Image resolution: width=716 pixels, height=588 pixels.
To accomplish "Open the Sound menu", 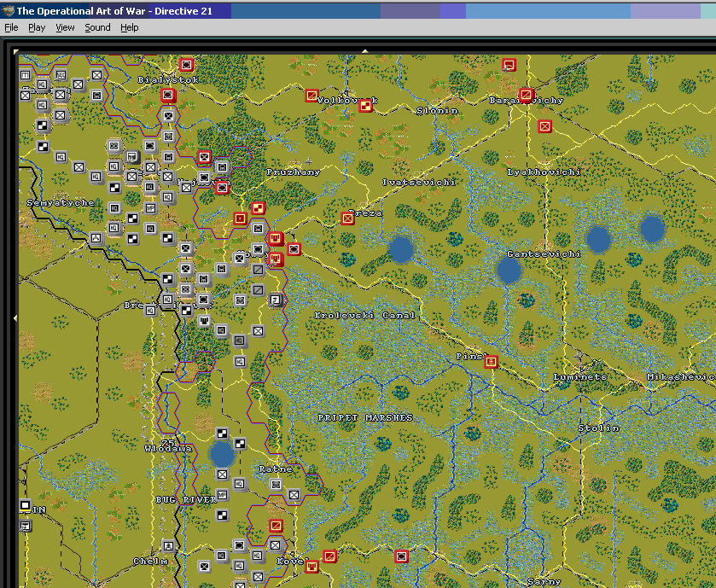I will pos(97,27).
